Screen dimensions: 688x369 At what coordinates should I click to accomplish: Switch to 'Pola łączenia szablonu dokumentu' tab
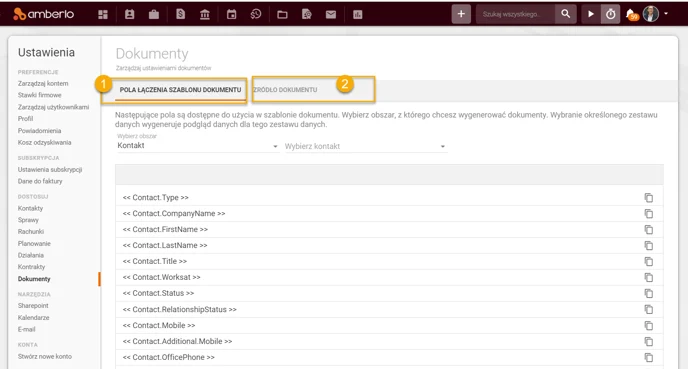click(x=180, y=90)
